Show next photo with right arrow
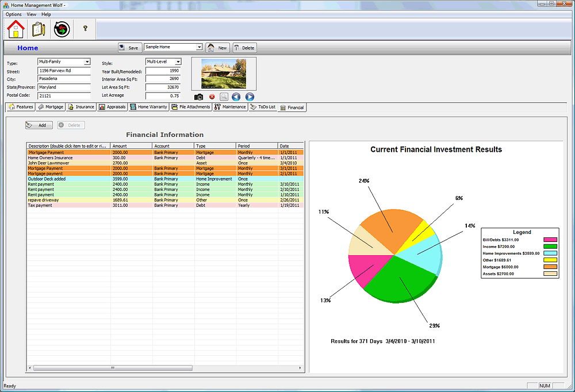 [x=250, y=97]
